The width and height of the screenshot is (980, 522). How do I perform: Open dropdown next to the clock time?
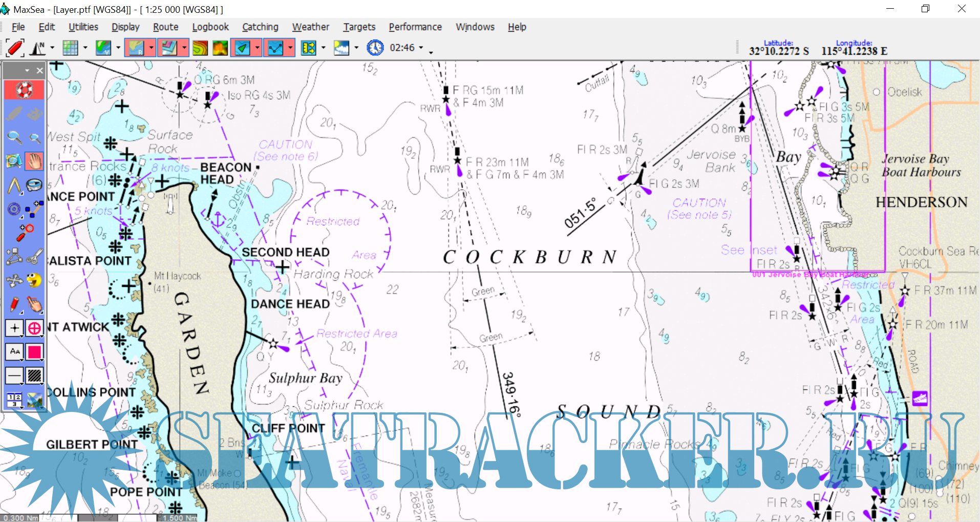421,48
